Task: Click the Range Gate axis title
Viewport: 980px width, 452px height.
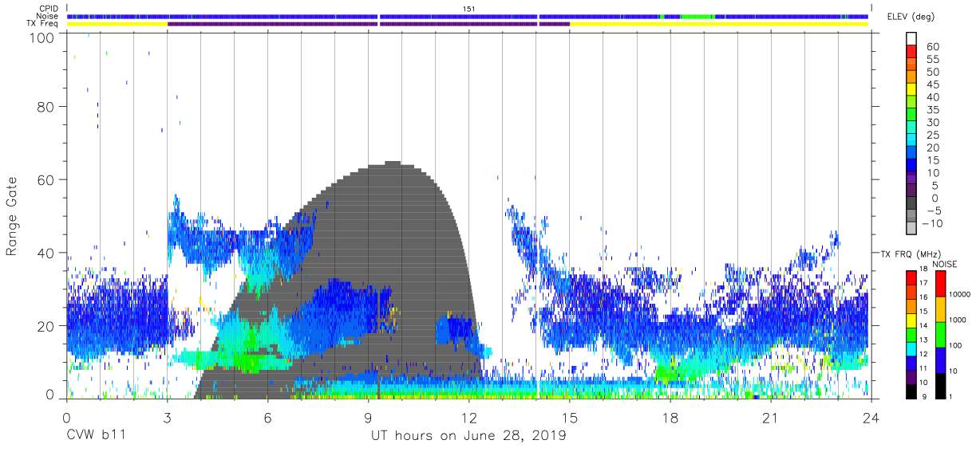Action: (x=12, y=217)
